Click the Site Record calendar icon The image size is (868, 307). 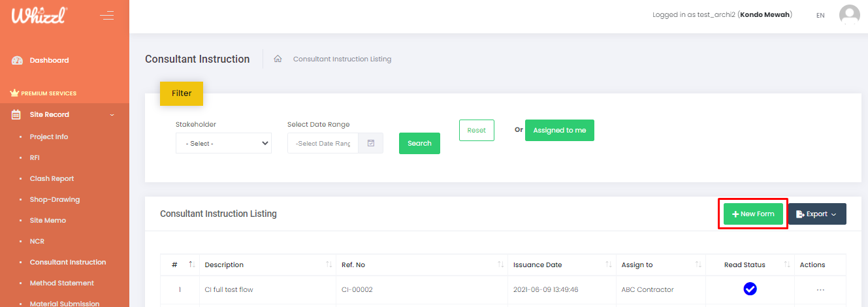[16, 114]
